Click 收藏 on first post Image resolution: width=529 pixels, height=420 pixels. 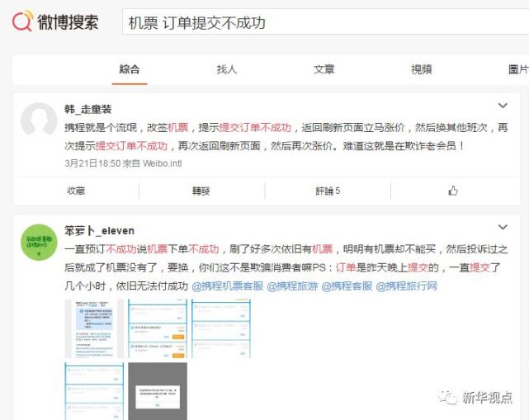76,191
